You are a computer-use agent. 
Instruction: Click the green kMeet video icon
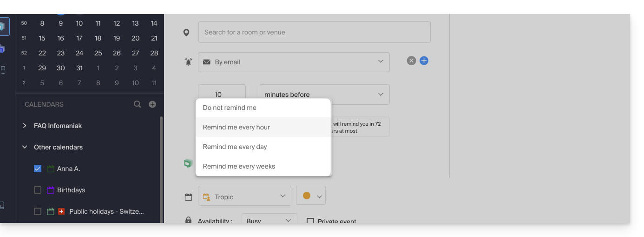(188, 163)
